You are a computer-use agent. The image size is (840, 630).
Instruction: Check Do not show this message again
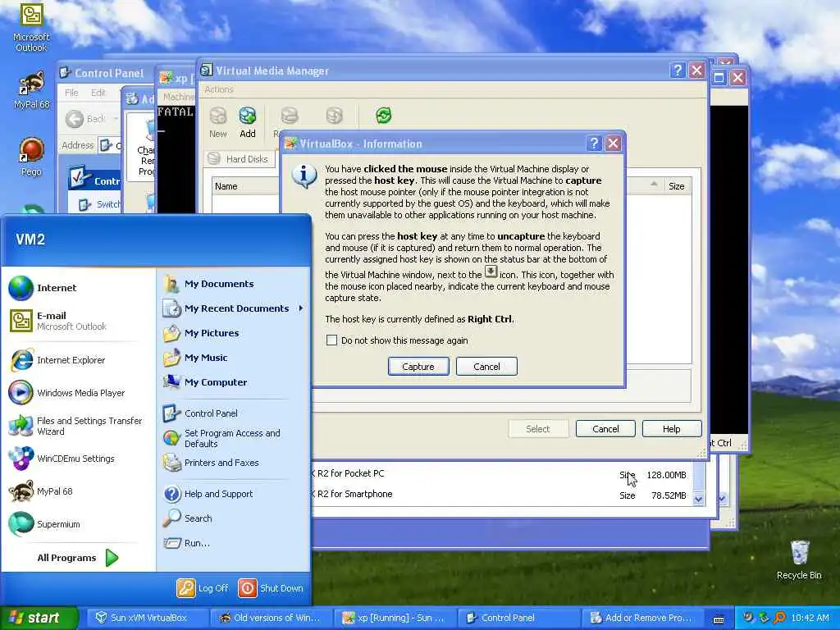point(331,340)
